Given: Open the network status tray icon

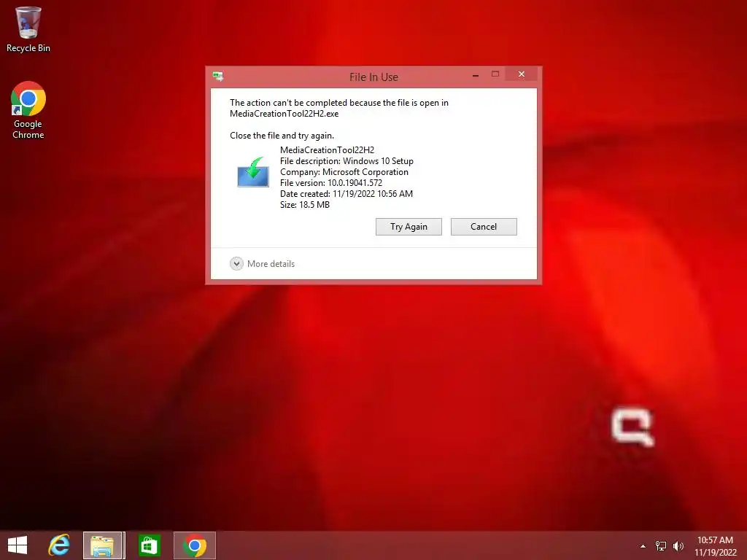Looking at the screenshot, I should coord(661,546).
